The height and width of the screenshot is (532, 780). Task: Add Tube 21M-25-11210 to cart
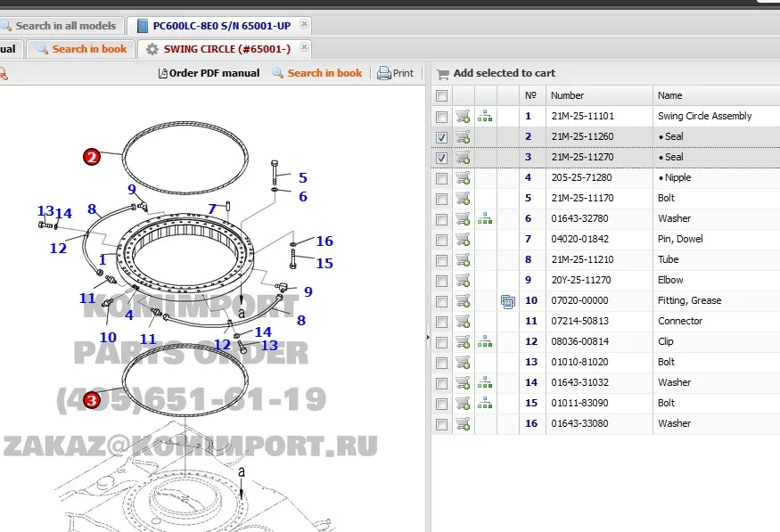pyautogui.click(x=463, y=259)
